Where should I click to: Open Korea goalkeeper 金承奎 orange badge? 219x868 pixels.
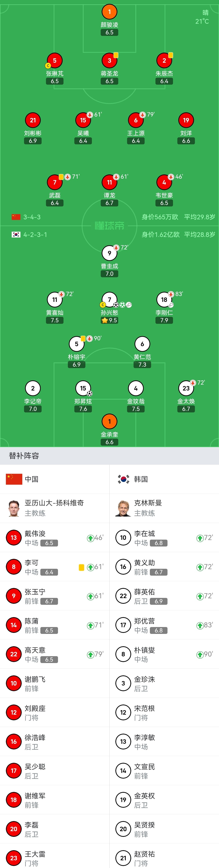[x=109, y=421]
